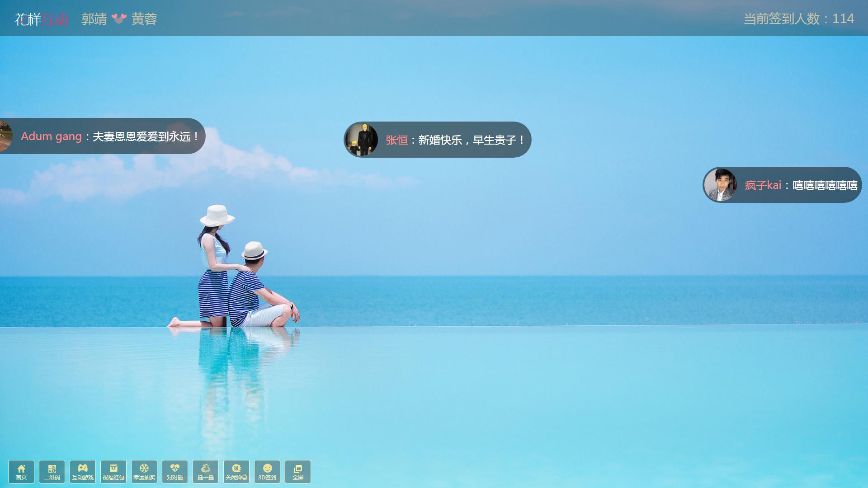
Task: Toggle 全屏 fullscreen mode
Action: pyautogui.click(x=298, y=472)
